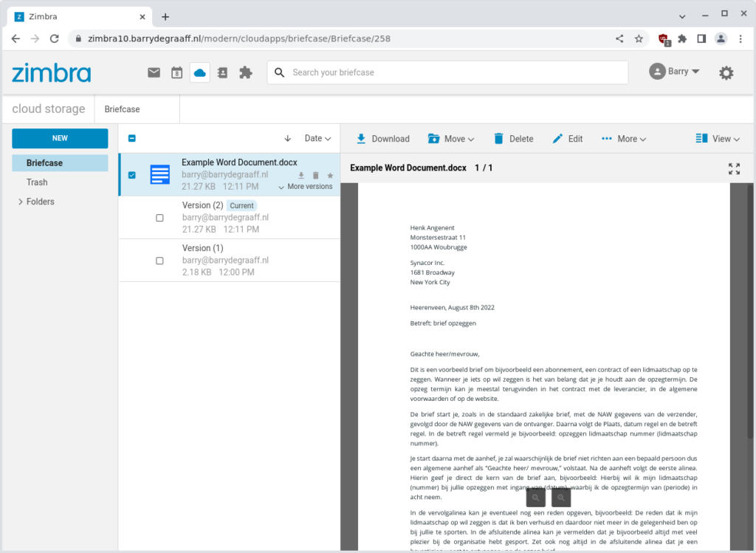Open the Barry account menu
The height and width of the screenshot is (553, 756).
(674, 72)
